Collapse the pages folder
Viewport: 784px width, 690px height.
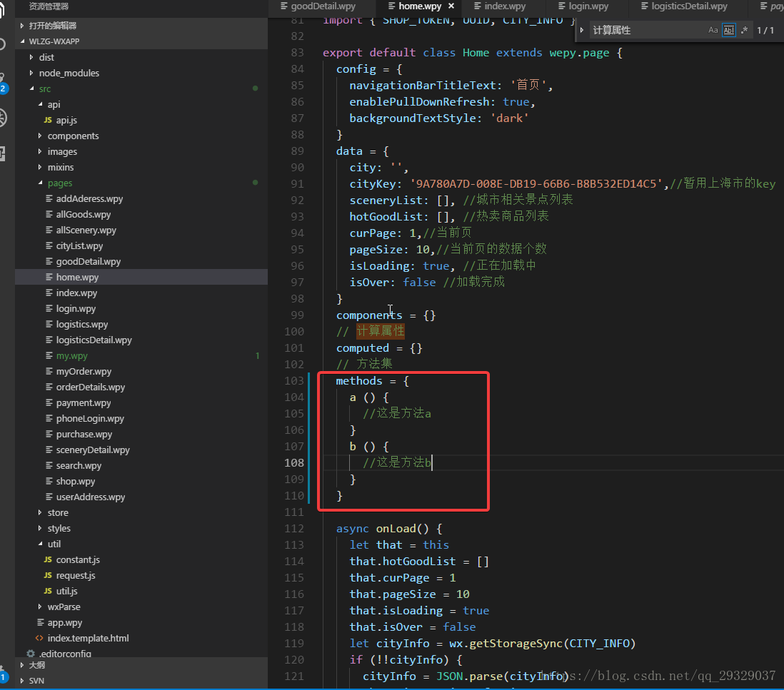tap(40, 183)
